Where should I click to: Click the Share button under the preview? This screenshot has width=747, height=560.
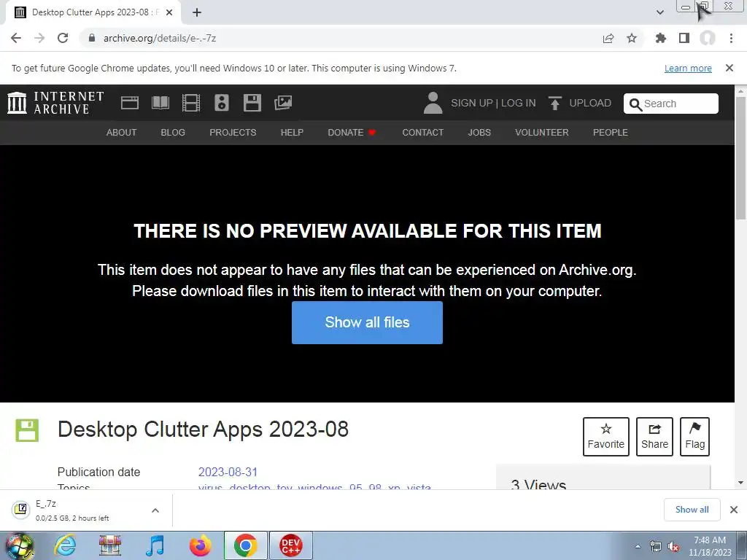(x=654, y=437)
